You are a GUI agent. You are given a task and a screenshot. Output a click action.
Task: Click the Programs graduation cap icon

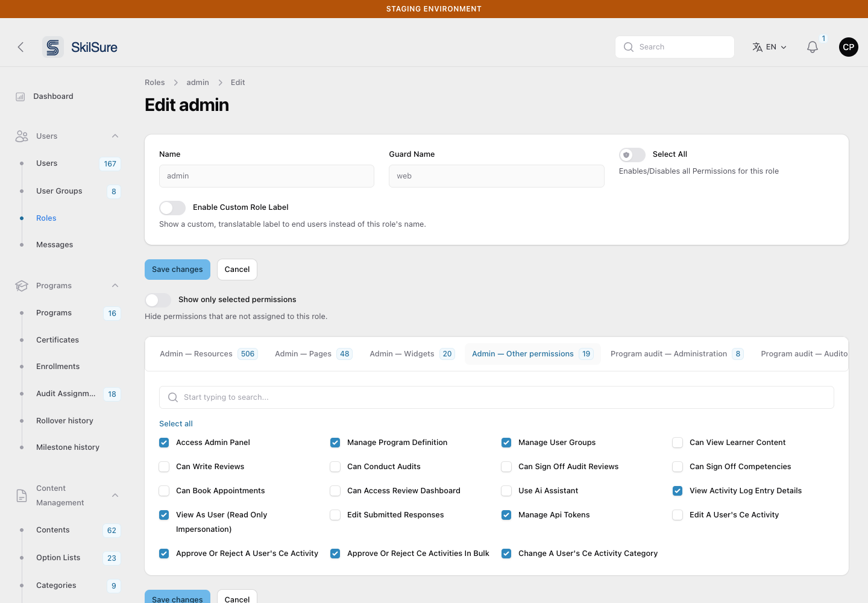tap(22, 286)
